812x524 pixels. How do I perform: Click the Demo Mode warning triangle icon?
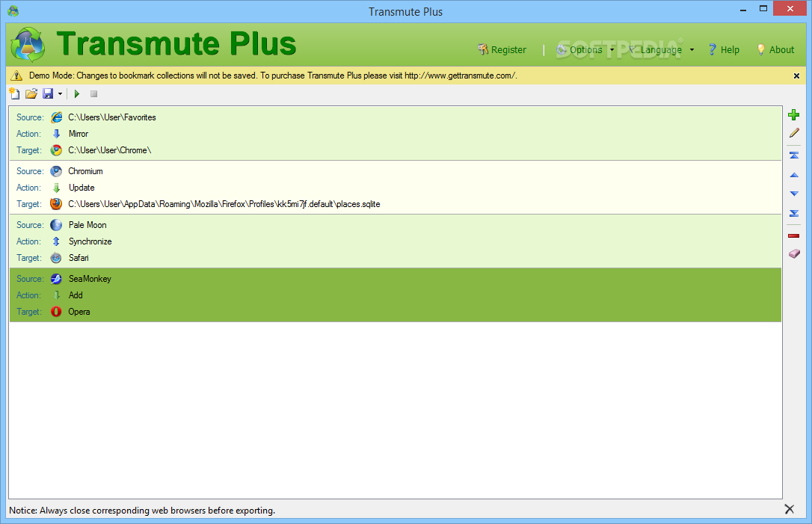click(16, 75)
